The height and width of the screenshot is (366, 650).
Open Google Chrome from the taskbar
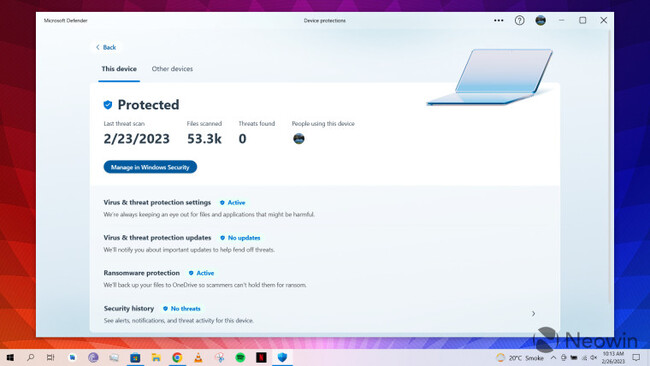coord(177,357)
